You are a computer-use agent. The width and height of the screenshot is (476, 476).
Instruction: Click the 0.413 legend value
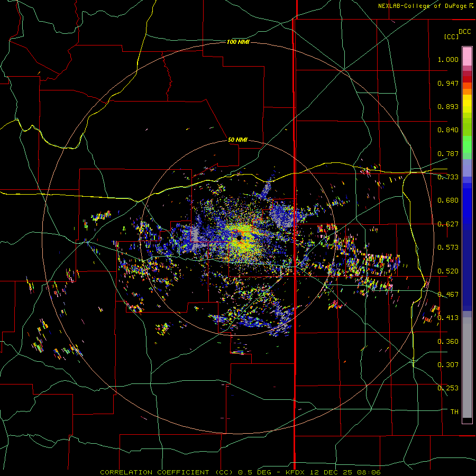click(x=448, y=318)
